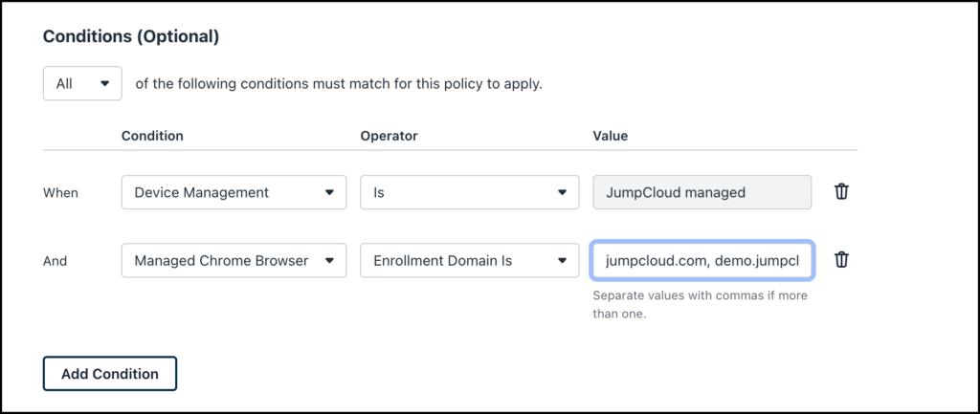Screen dimensions: 980x414
Task: Click the Value column header
Action: pyautogui.click(x=610, y=136)
